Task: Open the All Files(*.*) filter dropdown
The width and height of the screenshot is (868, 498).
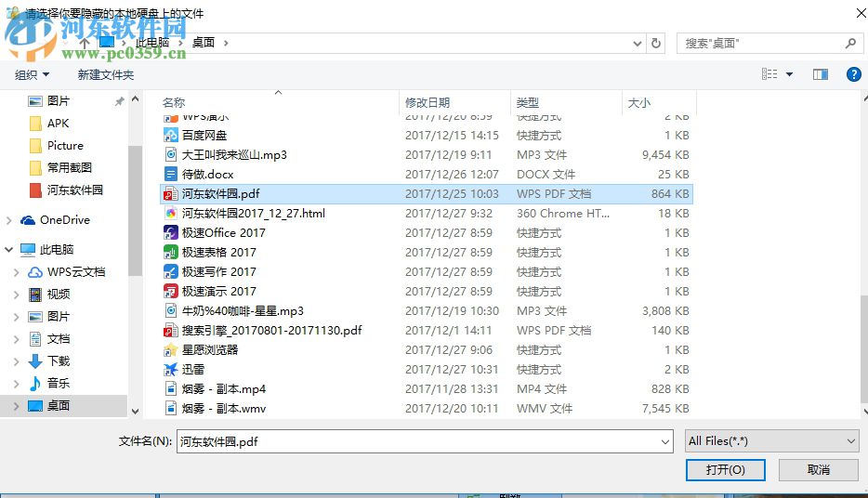Action: coord(771,441)
